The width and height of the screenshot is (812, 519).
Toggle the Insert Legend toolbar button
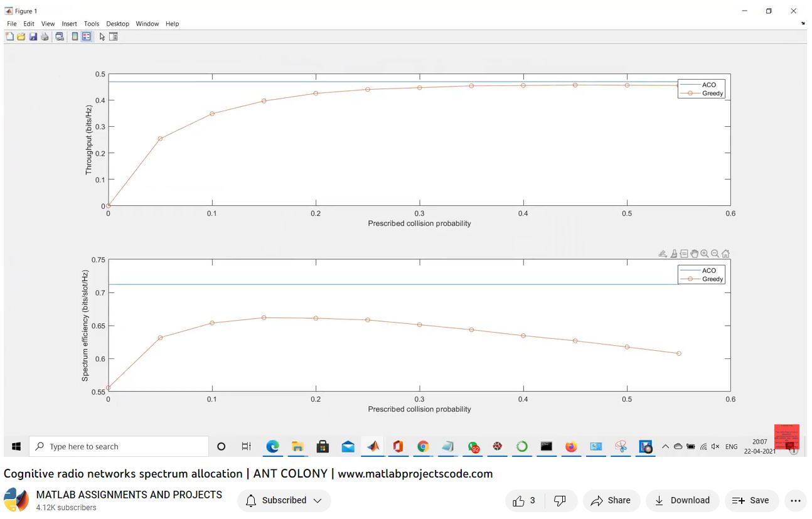coord(87,36)
